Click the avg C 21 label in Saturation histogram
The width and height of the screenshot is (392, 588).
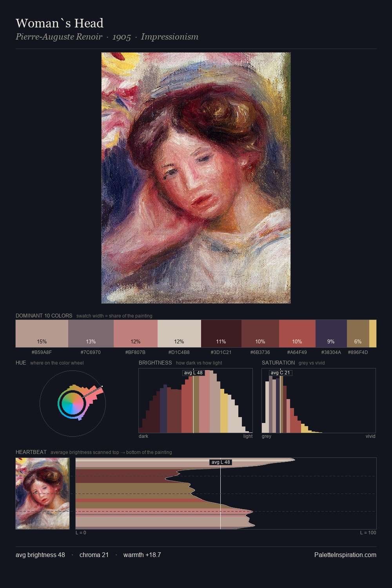[281, 373]
